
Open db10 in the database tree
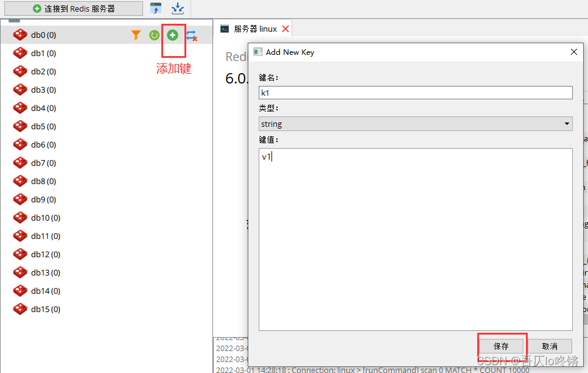click(x=45, y=218)
